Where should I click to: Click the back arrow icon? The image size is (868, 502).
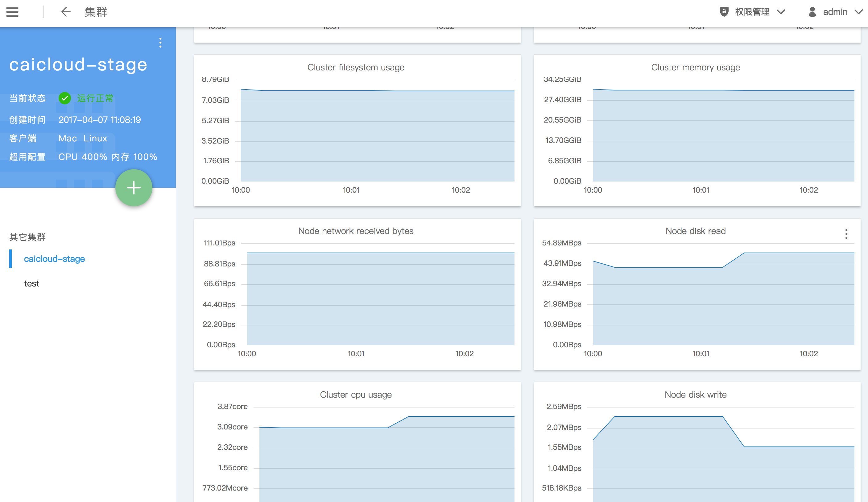point(65,12)
